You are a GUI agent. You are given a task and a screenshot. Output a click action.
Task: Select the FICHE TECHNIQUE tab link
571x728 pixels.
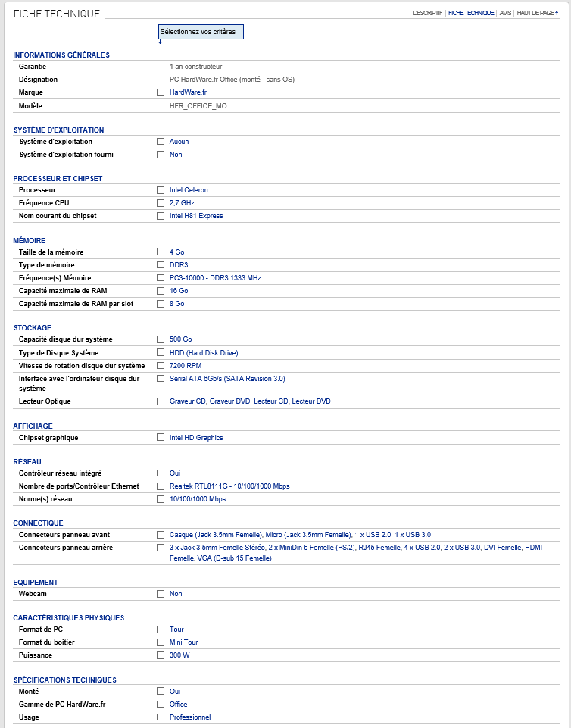(x=471, y=13)
